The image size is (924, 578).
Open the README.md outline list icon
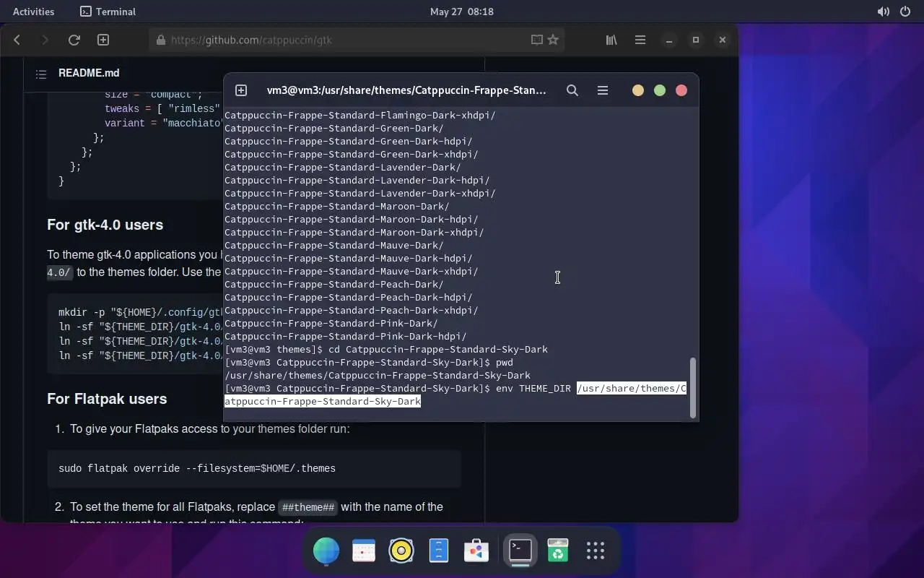point(41,74)
